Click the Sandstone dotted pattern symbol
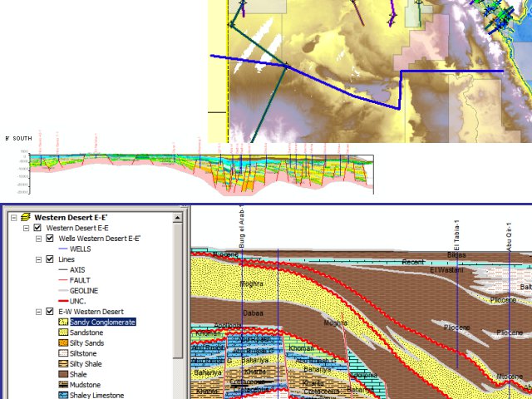This screenshot has height=399, width=532. point(63,332)
